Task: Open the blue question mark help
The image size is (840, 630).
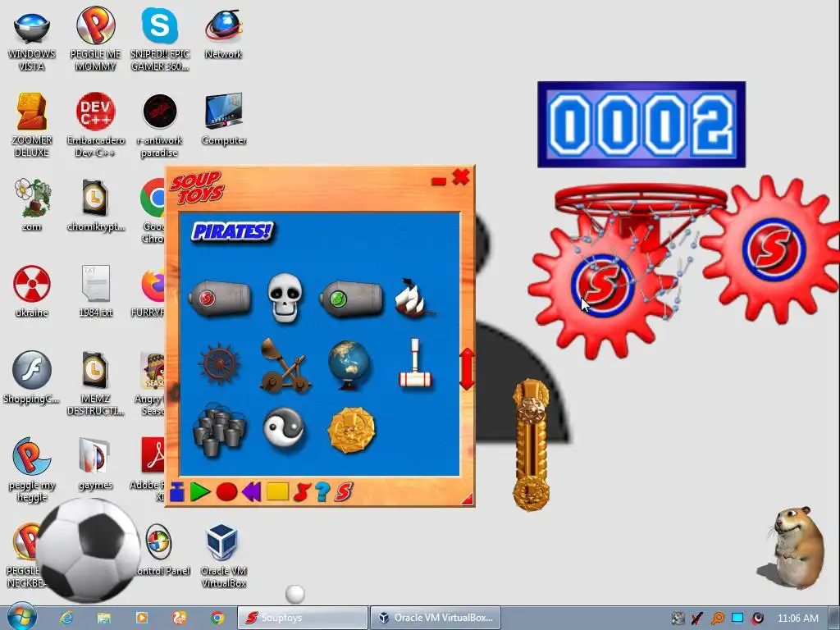Action: (x=322, y=492)
